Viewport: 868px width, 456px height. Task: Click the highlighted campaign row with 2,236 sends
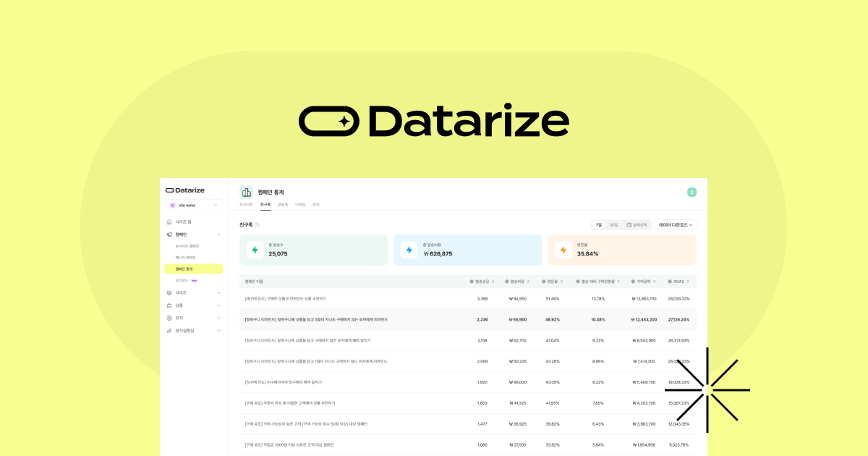[x=468, y=319]
